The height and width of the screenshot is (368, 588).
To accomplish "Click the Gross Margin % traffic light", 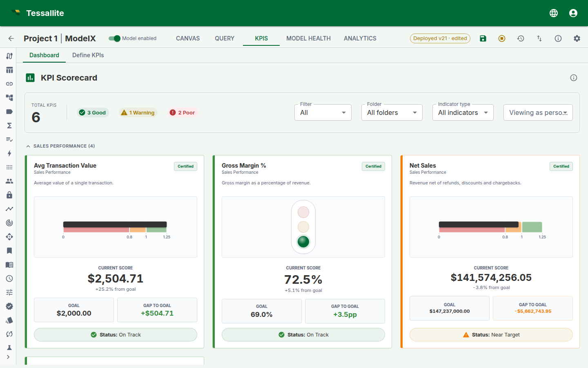I will pos(303,227).
